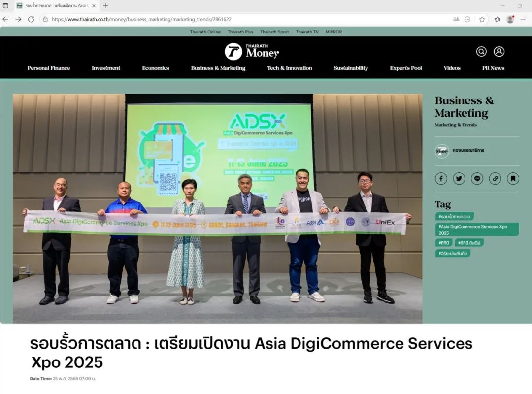Click the Date Time 25 พ.ค. 2568 text

click(x=63, y=378)
